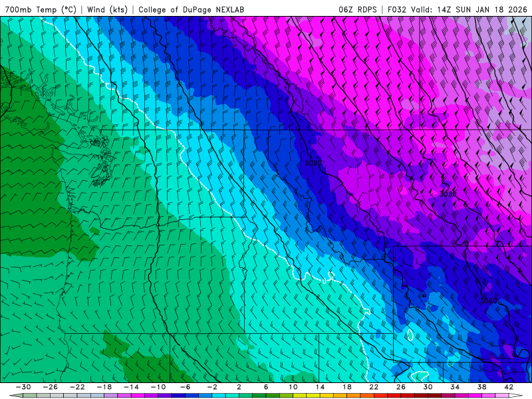This screenshot has width=532, height=399.
Task: Click the "F032 Valid: 14Z SUN JAN 18 2026" text
Action: coord(458,9)
